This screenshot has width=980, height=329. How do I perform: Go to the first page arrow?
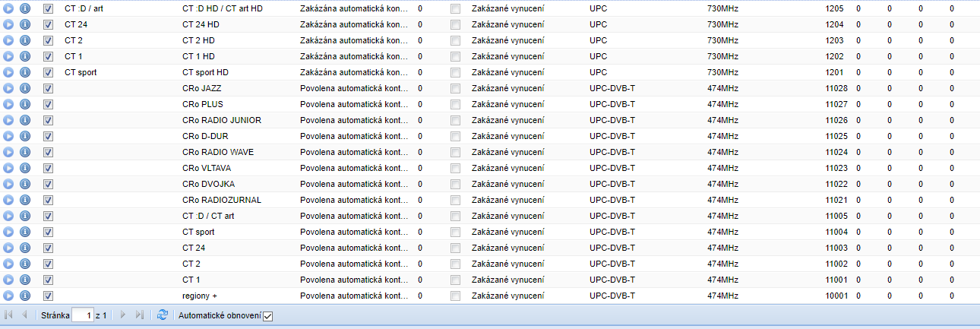click(x=9, y=315)
